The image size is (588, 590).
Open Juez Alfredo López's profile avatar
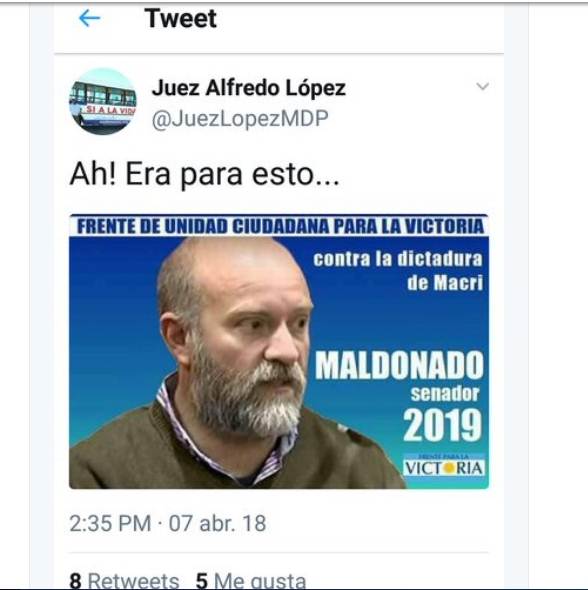pyautogui.click(x=103, y=102)
